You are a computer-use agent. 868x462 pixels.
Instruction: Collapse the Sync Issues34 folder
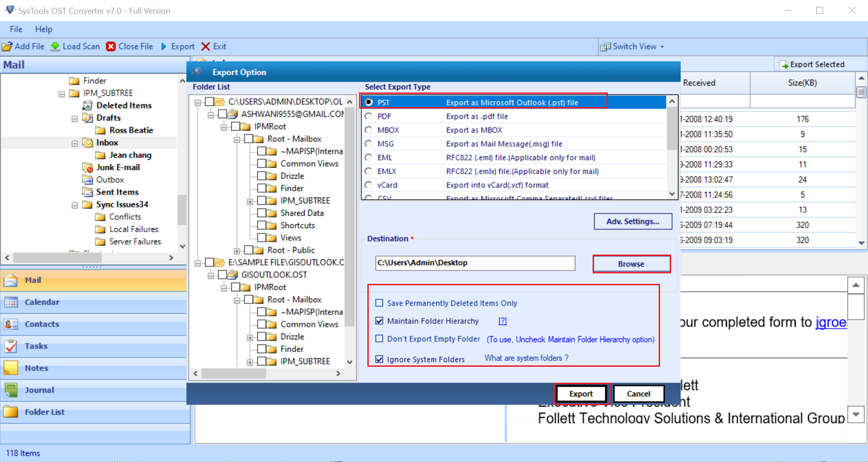75,205
